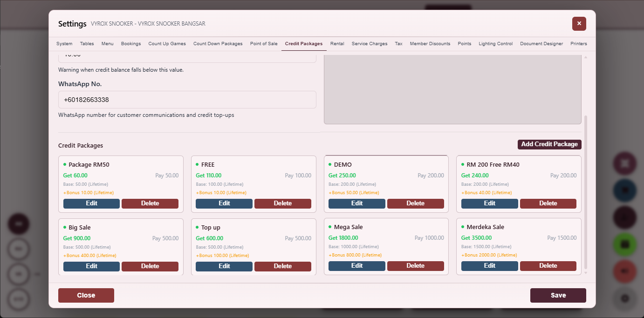Viewport: 644px width, 318px height.
Task: Click the large gray box beside WhatsApp field
Action: [x=452, y=89]
